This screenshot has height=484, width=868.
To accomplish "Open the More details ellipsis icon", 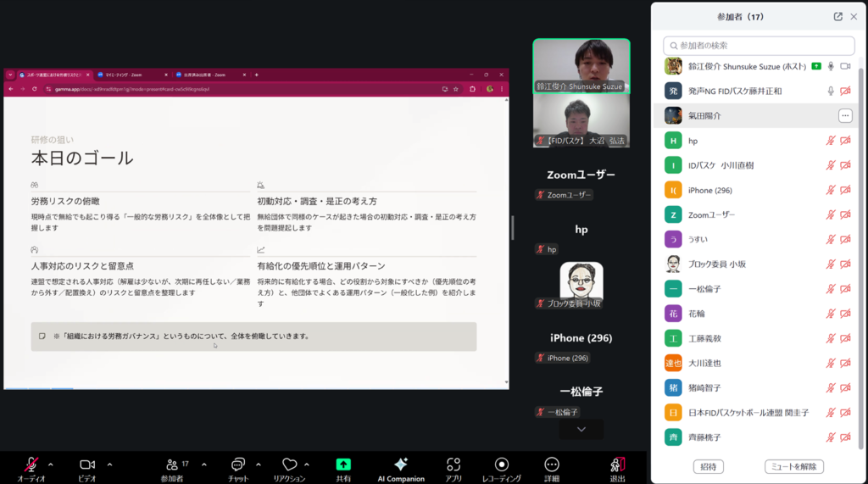I will tap(552, 465).
